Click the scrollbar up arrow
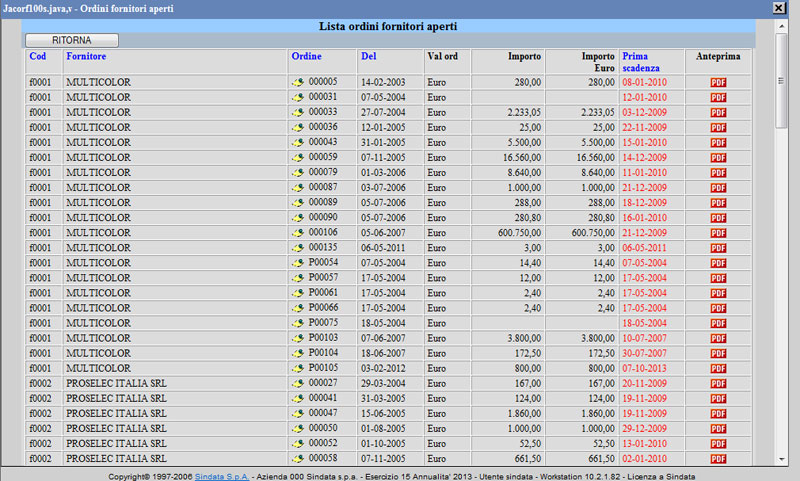Screen dimensions: 800x481 coord(781,26)
